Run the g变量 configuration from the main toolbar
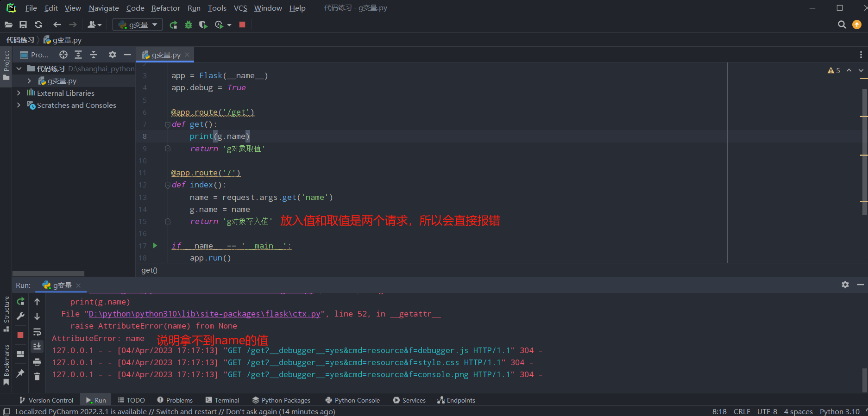The width and height of the screenshot is (868, 416). 173,25
